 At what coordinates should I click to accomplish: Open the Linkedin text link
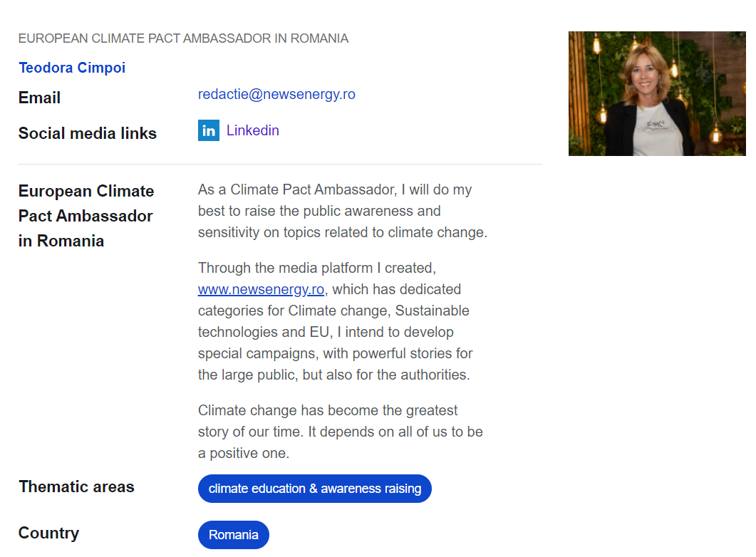tap(253, 130)
